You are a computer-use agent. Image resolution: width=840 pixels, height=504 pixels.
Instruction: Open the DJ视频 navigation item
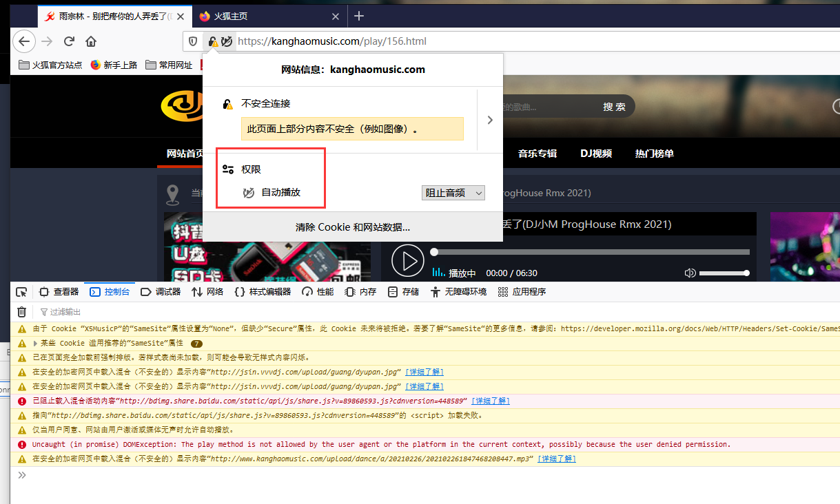[596, 154]
